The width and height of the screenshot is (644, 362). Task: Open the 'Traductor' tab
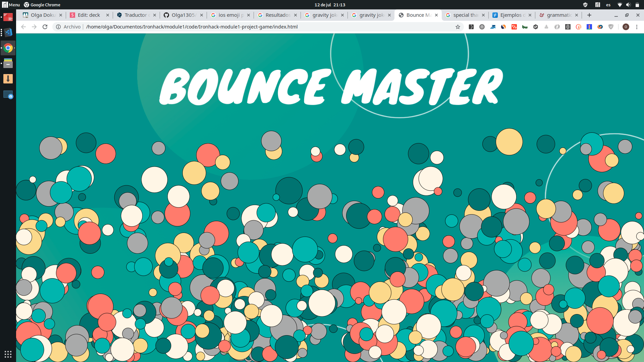136,15
